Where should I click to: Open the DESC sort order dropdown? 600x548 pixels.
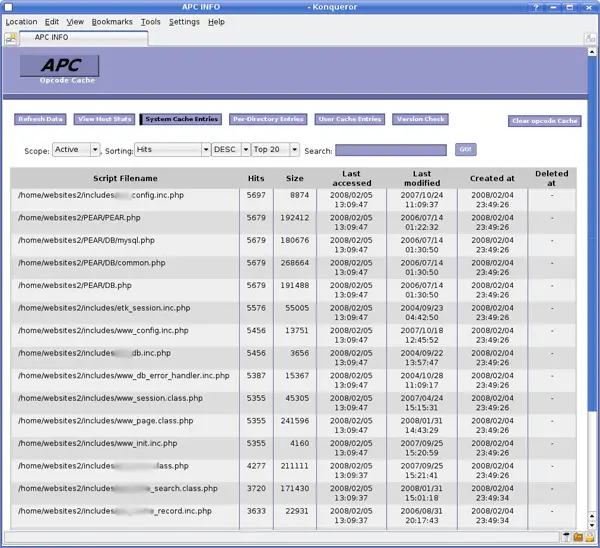[231, 150]
